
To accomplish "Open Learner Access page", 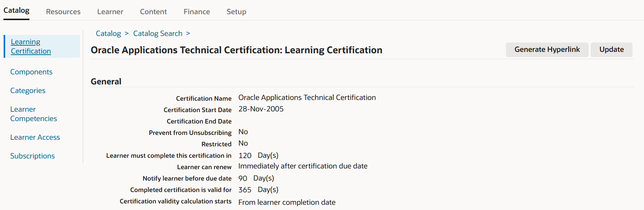I will [35, 137].
